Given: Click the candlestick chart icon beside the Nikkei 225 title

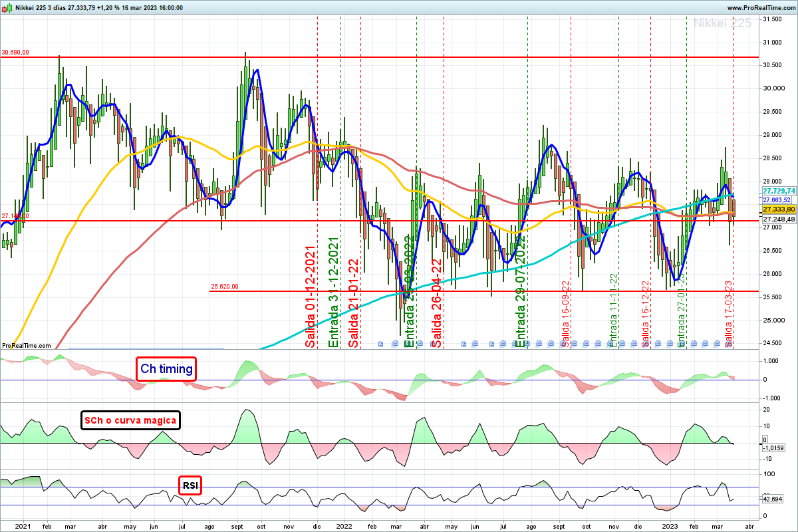Looking at the screenshot, I should coord(6,7).
